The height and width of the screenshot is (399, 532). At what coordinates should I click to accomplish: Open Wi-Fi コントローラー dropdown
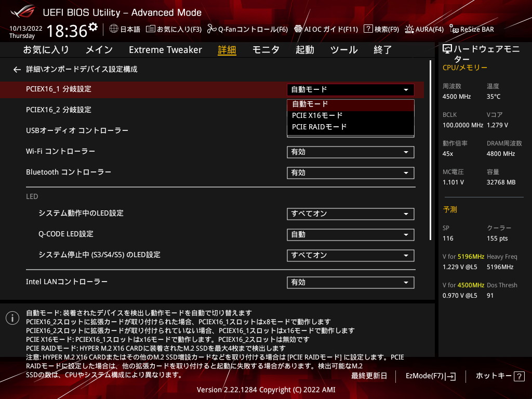[x=351, y=152]
